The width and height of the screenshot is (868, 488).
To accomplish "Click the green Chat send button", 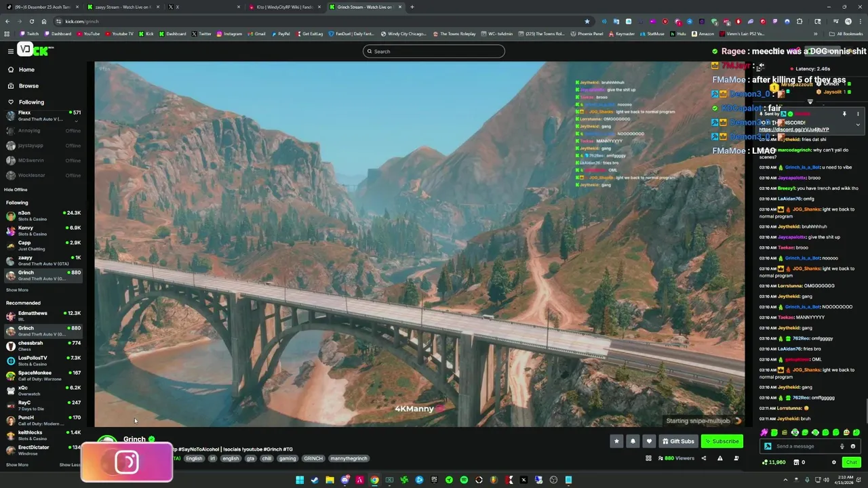I will click(851, 462).
